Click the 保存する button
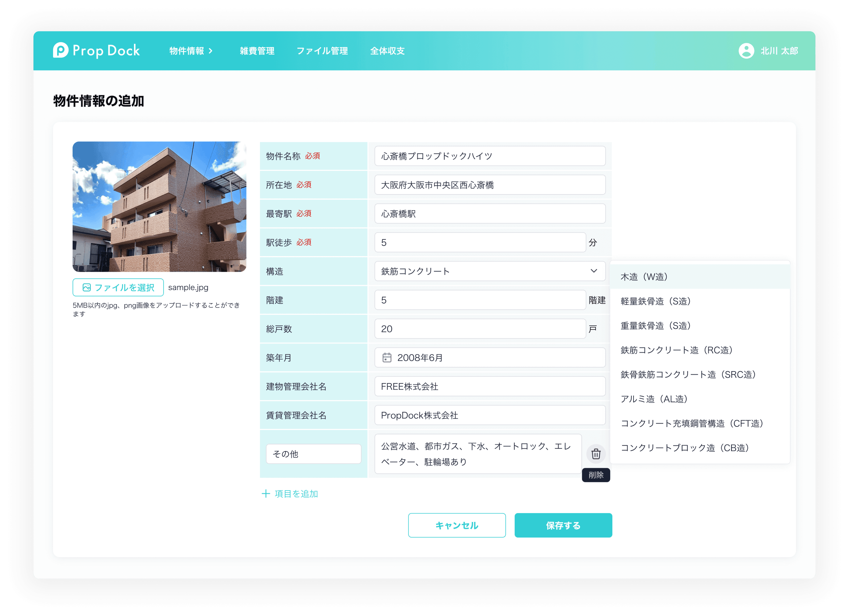Screen dimensions: 849x616 pyautogui.click(x=563, y=525)
